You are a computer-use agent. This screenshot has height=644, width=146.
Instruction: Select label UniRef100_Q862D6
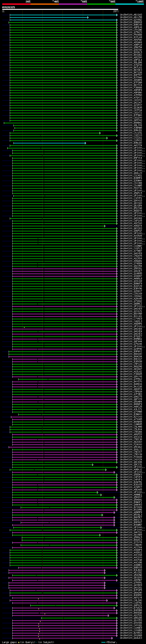(x=131, y=618)
